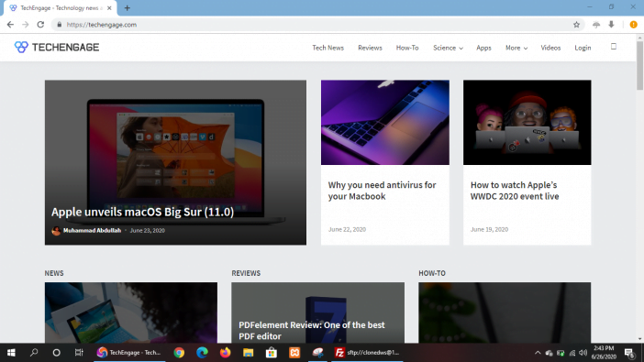This screenshot has height=362, width=644.
Task: Click author Muhammad Abdullah
Action: click(92, 230)
